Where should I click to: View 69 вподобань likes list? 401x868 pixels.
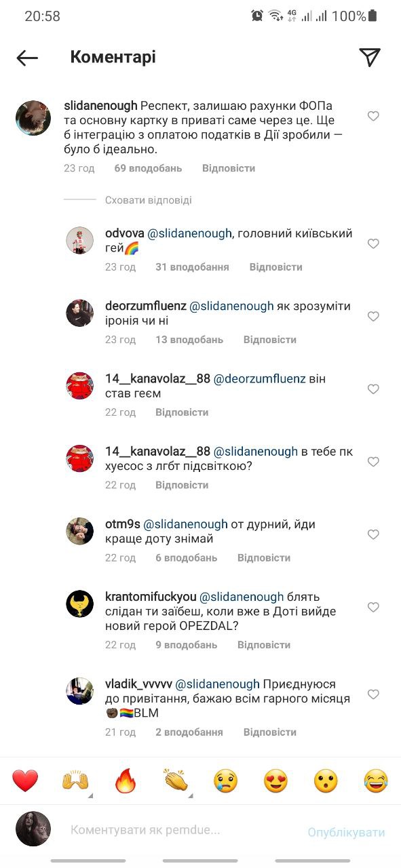148,167
